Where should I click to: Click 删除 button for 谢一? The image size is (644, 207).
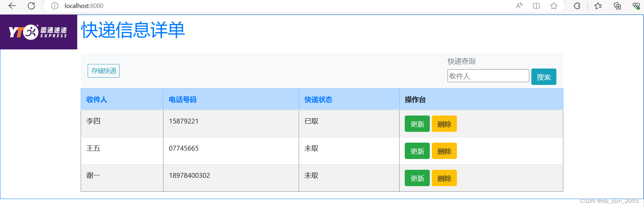[444, 178]
